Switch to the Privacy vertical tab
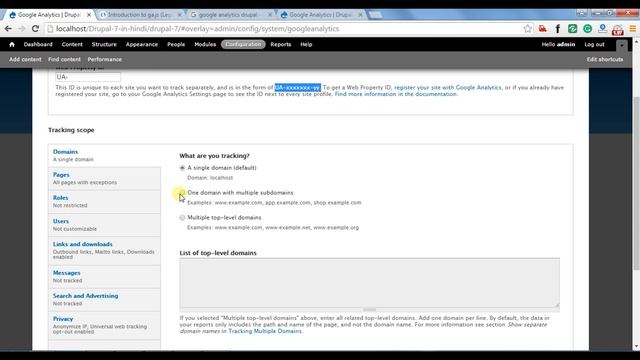Image resolution: width=640 pixels, height=360 pixels. [x=104, y=325]
